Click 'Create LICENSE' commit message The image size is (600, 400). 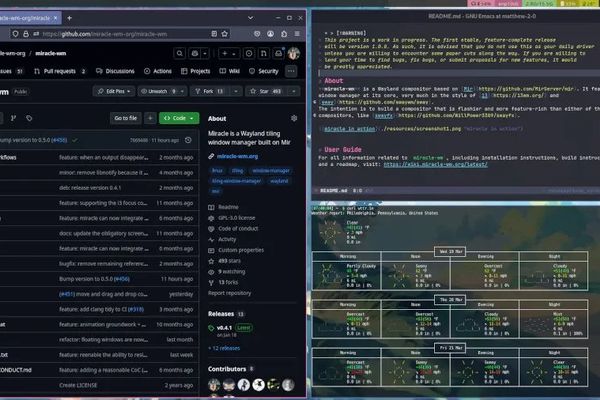(78, 385)
